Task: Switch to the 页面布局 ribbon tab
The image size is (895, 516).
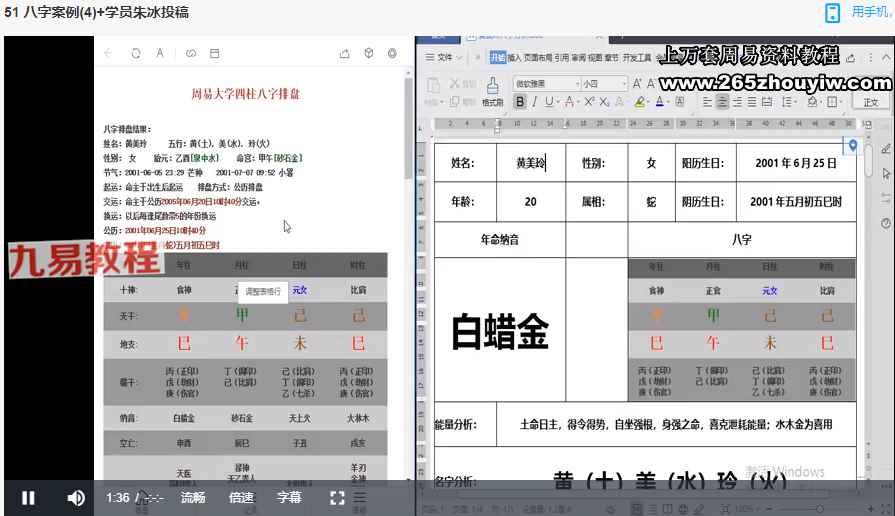Action: tap(538, 58)
